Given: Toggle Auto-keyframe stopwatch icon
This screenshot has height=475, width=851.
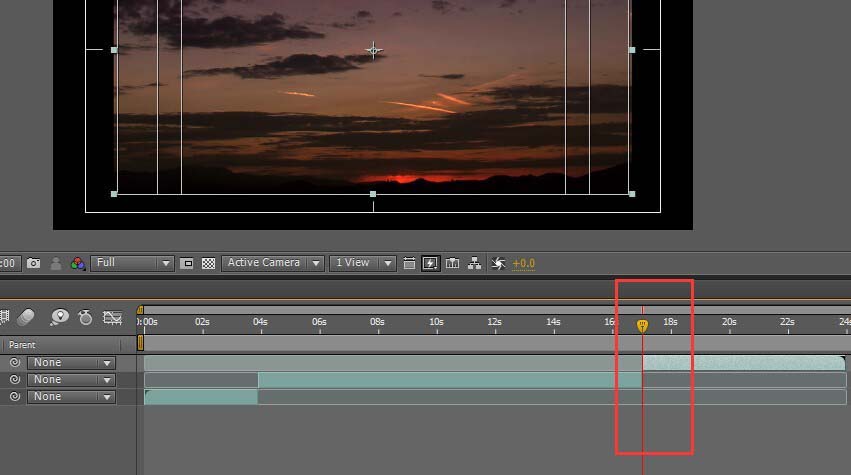Looking at the screenshot, I should click(x=85, y=317).
